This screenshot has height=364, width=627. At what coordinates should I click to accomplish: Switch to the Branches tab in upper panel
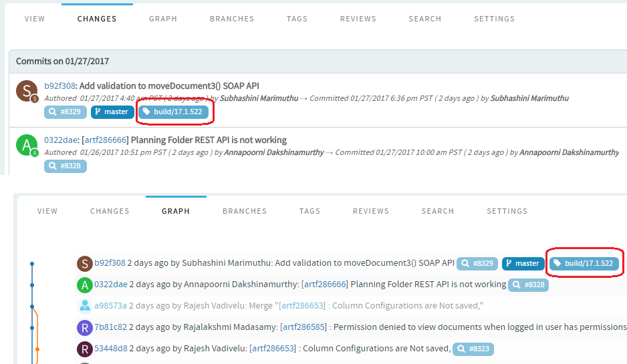tap(232, 19)
